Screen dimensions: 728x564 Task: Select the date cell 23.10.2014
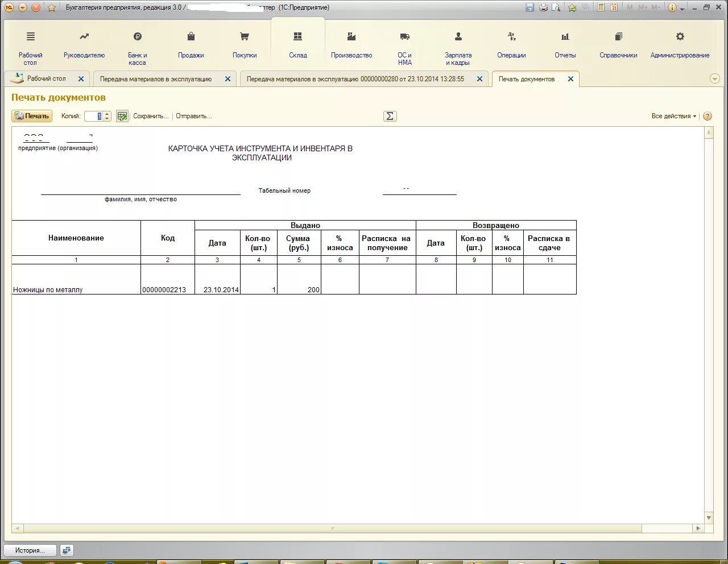point(217,279)
